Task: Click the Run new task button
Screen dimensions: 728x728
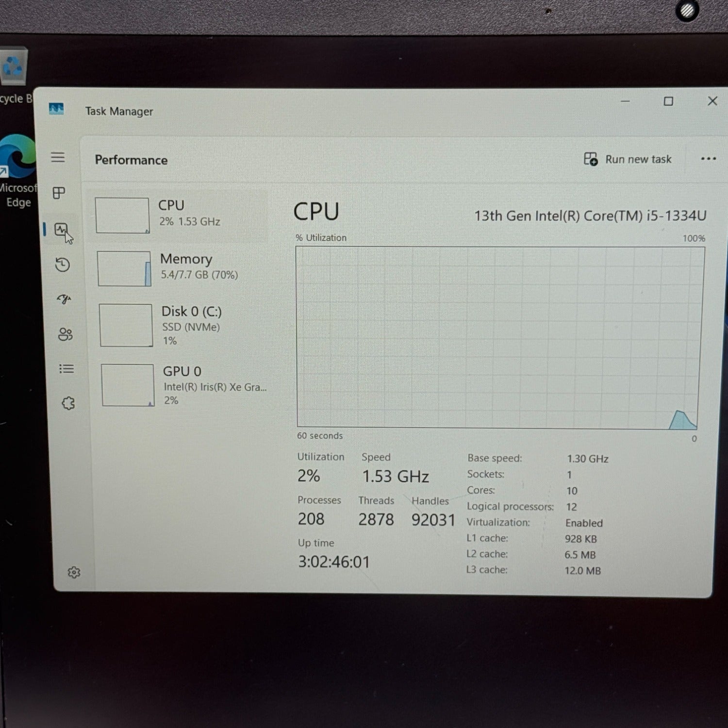Action: pos(628,159)
